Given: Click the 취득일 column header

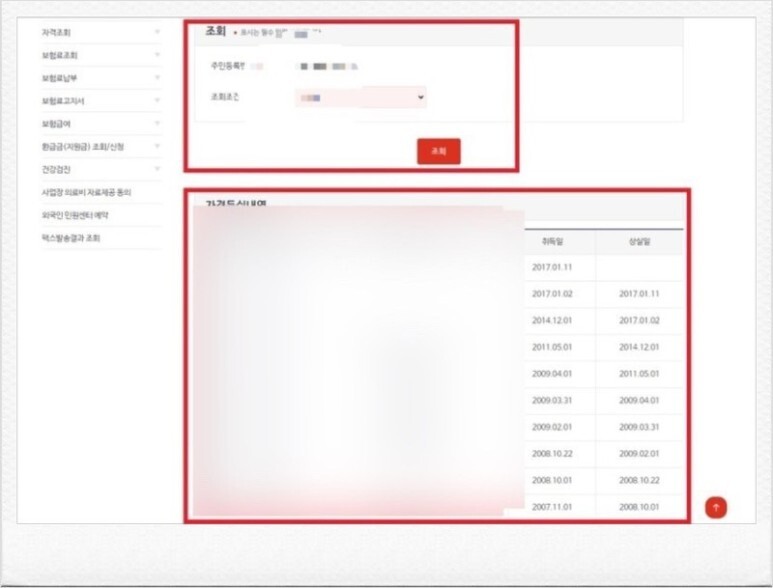Looking at the screenshot, I should [552, 242].
